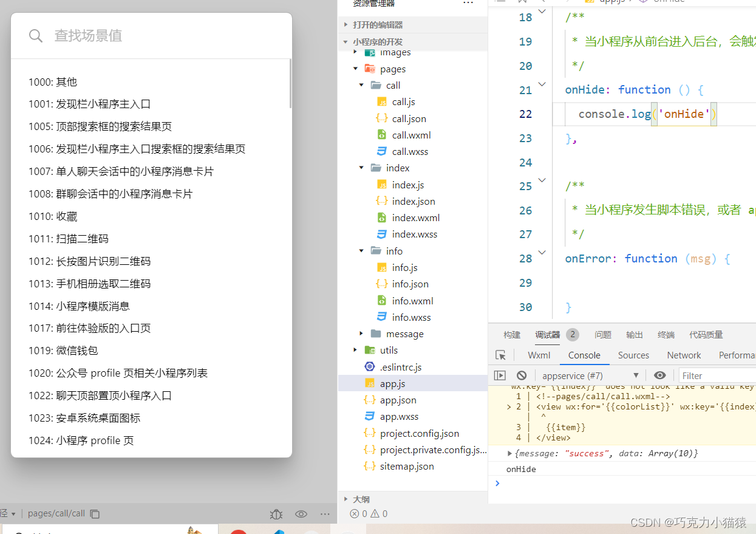This screenshot has height=534, width=756.
Task: Switch to the Network tab in debugger
Action: point(684,355)
